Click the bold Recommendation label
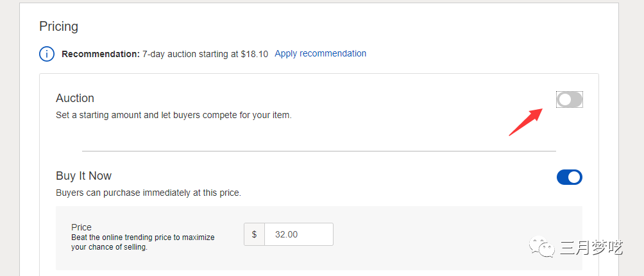 coord(101,54)
